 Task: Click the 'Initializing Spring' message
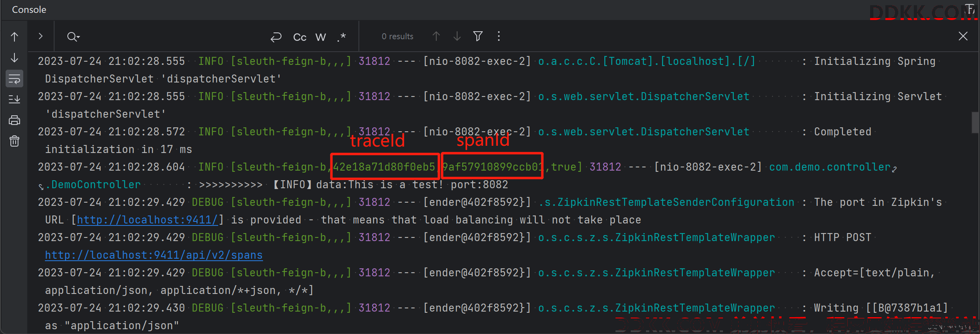coord(875,61)
